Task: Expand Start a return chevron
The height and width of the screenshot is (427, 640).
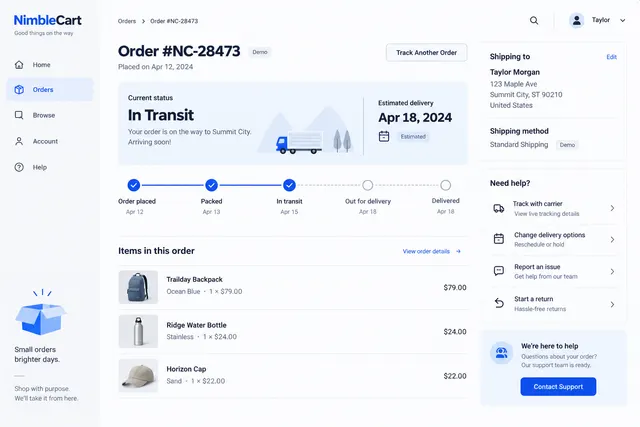Action: coord(612,305)
